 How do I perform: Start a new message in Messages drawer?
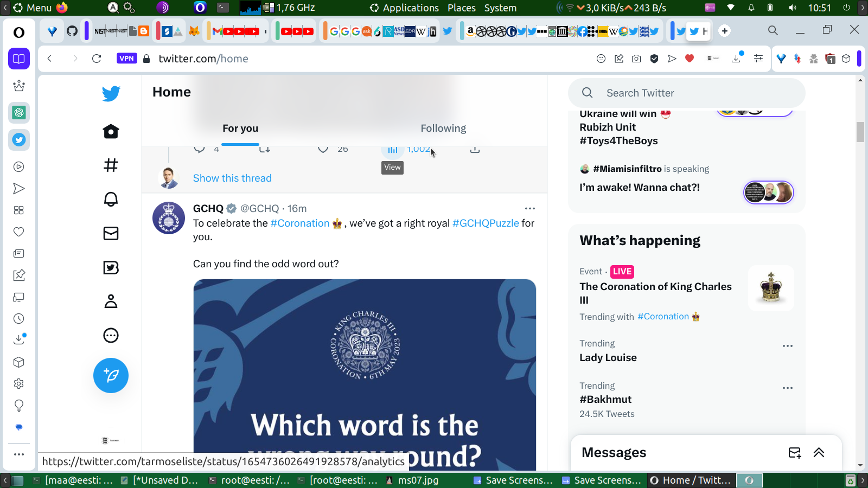point(795,453)
